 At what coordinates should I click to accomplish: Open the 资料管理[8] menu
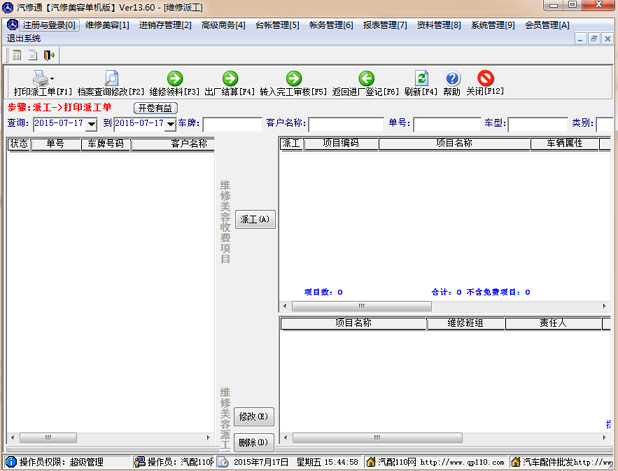(x=439, y=25)
